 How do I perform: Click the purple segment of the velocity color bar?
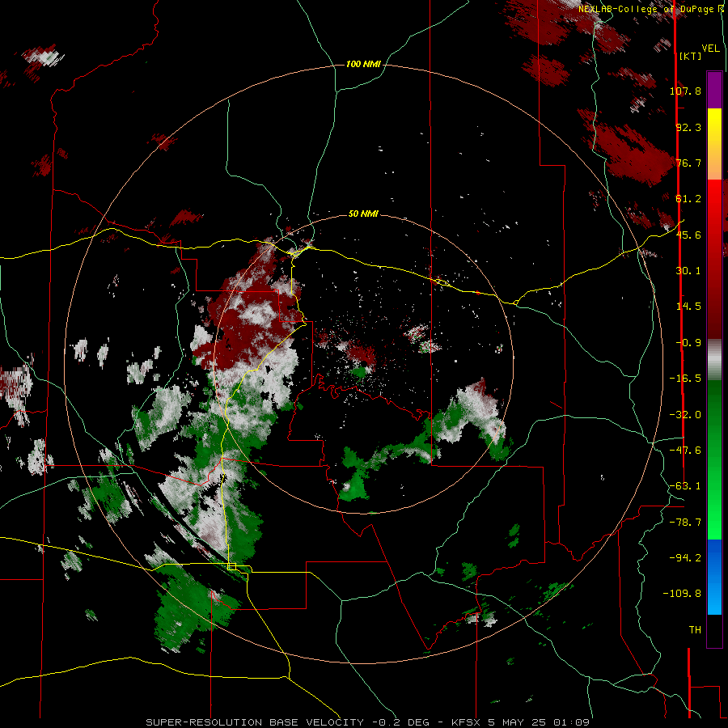(714, 90)
